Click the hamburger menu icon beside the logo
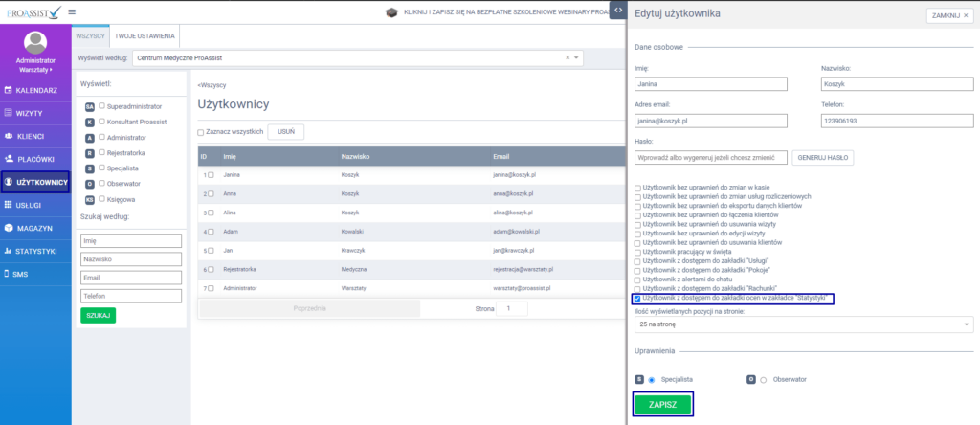The height and width of the screenshot is (425, 980). (73, 11)
